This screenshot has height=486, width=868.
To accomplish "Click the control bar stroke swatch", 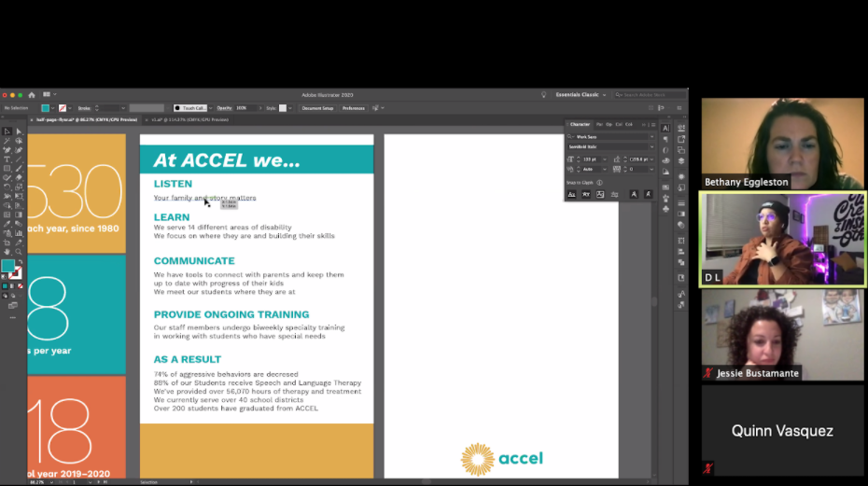I will [x=63, y=108].
